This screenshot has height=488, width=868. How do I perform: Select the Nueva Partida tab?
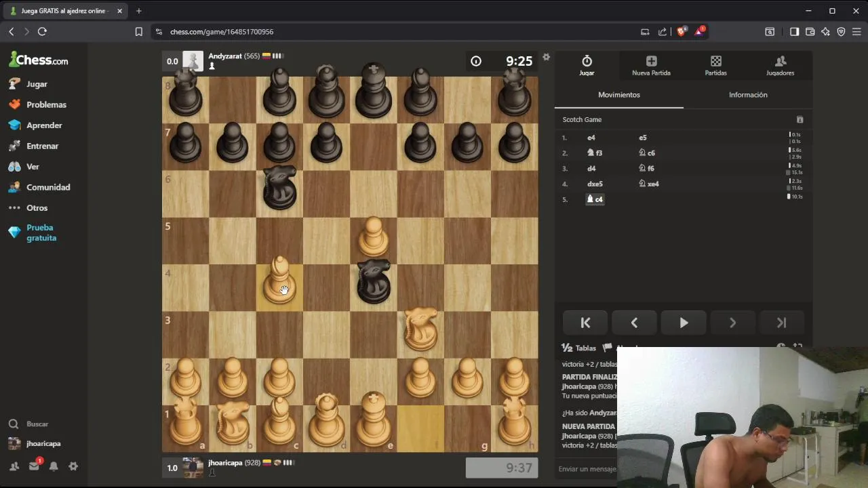[651, 66]
